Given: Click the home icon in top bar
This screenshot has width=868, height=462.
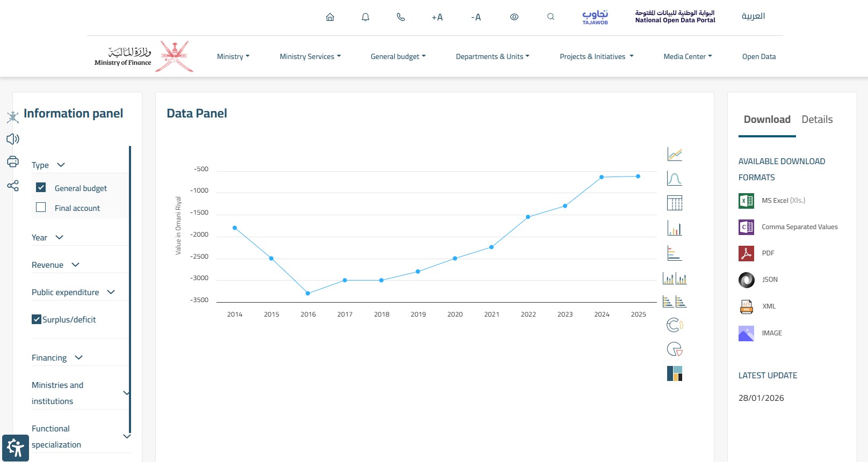Looking at the screenshot, I should click(330, 17).
